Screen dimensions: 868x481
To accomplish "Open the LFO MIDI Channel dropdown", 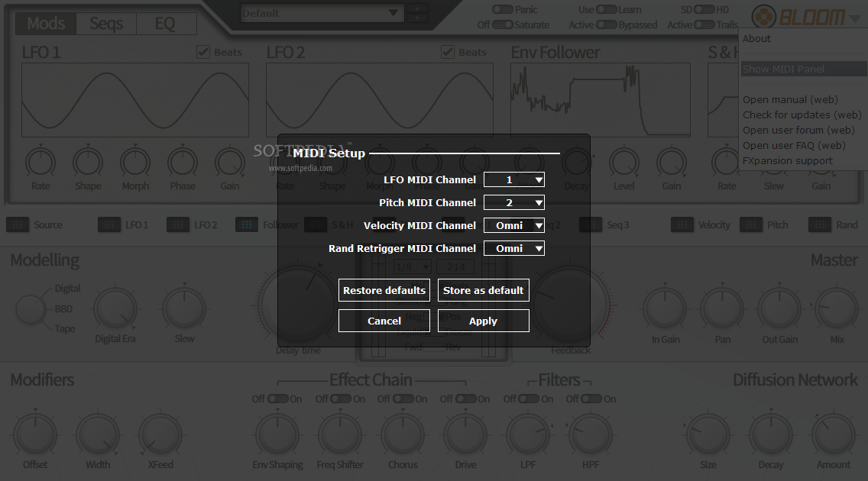I will click(514, 179).
